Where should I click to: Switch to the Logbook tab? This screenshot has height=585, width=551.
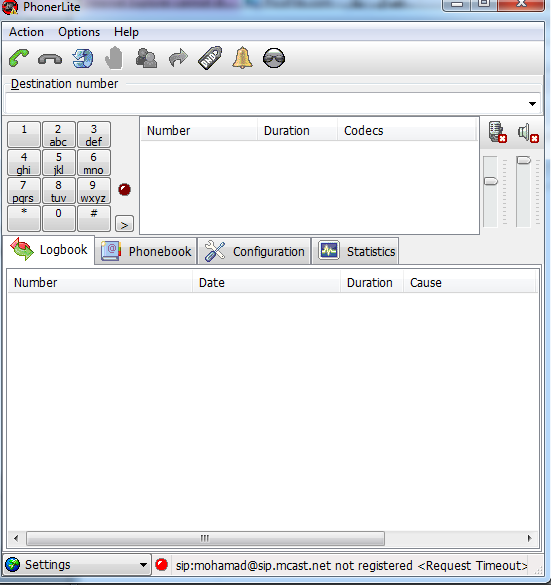(x=49, y=250)
